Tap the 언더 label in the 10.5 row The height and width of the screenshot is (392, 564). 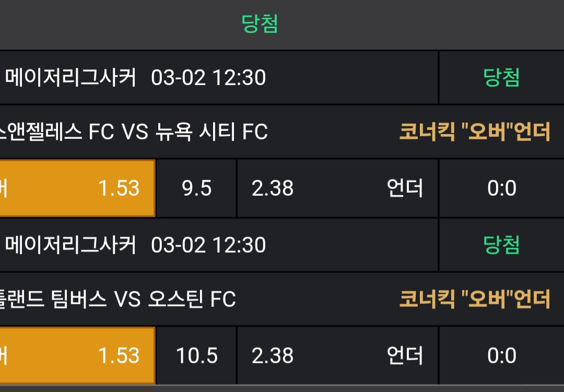405,356
